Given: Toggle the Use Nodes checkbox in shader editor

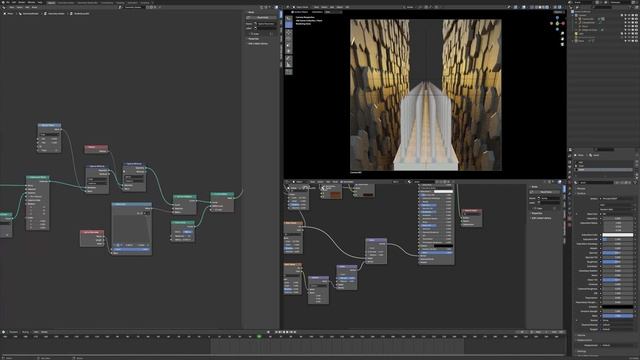Looking at the screenshot, I should [x=341, y=182].
